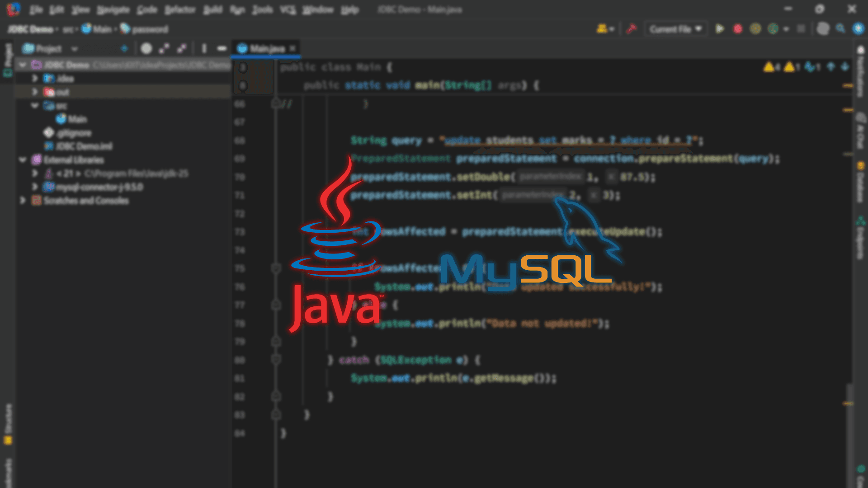Select the Project view mode selector
Image resolution: width=868 pixels, height=488 pixels.
50,48
